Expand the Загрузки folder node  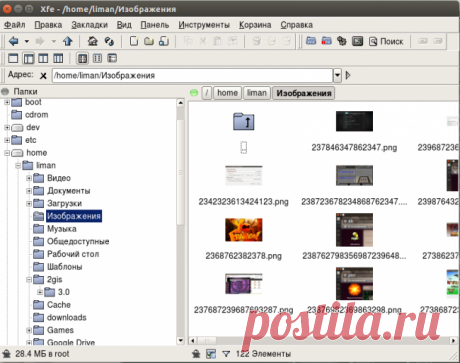[x=29, y=203]
